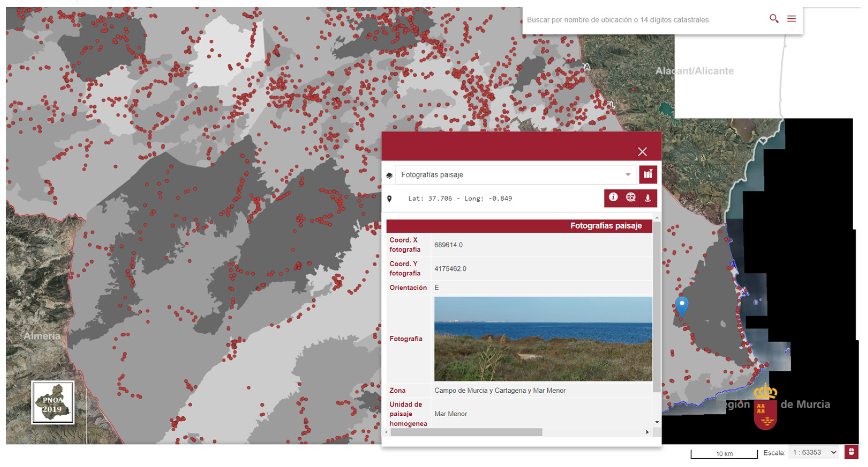Click the info 'i' button
This screenshot has width=868, height=467.
pos(613,198)
